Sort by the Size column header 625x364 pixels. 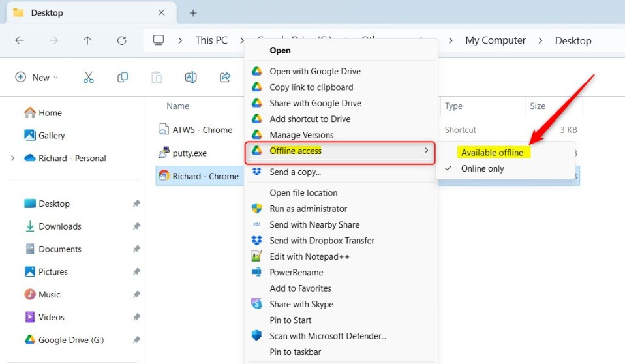[538, 106]
